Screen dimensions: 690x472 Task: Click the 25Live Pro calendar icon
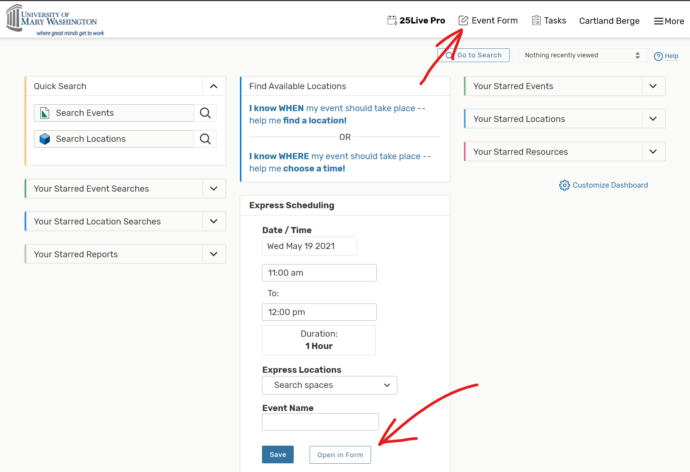point(392,20)
